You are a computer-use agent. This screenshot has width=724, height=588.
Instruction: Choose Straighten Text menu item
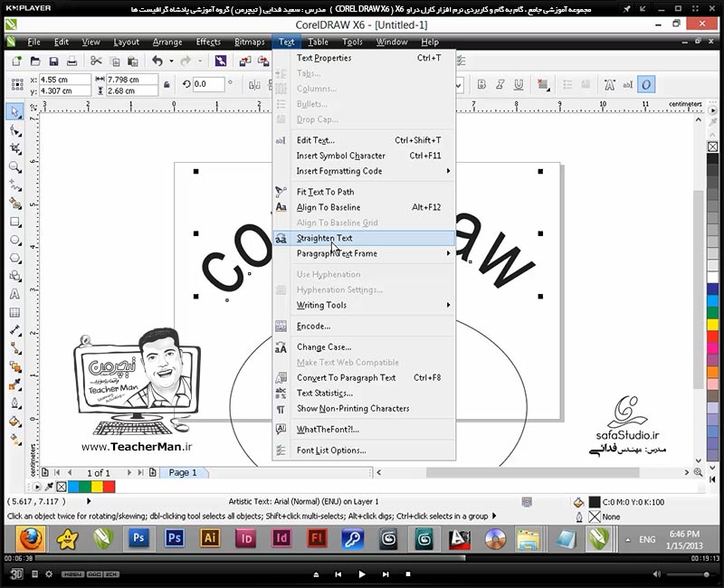click(x=364, y=238)
